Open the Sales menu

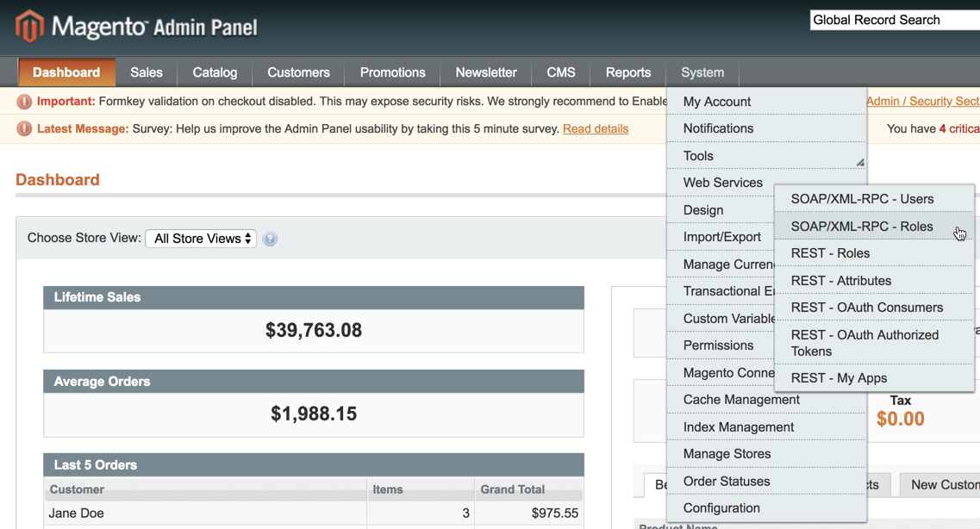tap(147, 72)
